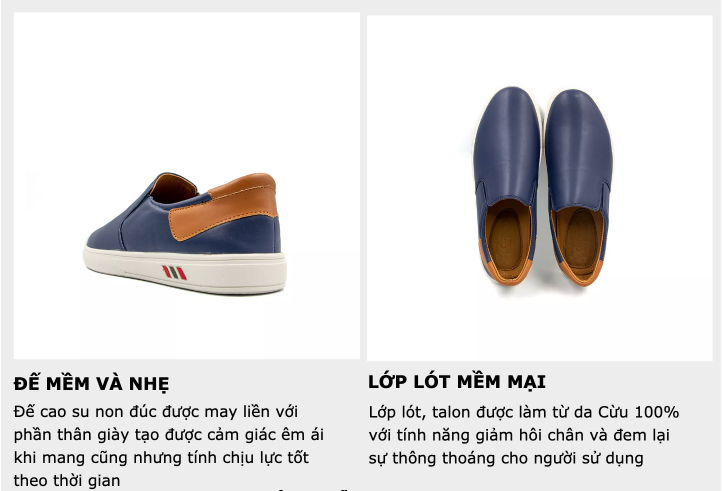Click the tan insole of left shoe
Viewport: 722px width, 491px height.
[x=506, y=240]
